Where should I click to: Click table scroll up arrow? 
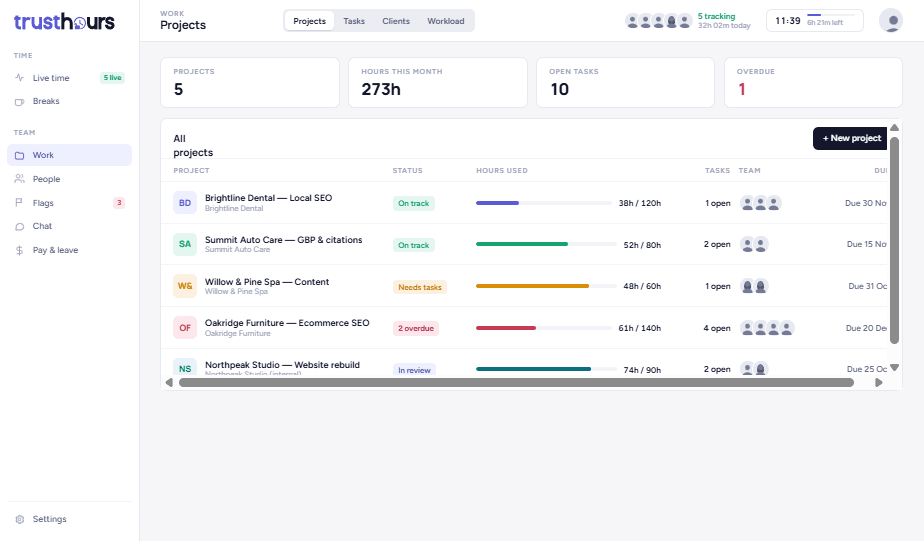pos(894,128)
